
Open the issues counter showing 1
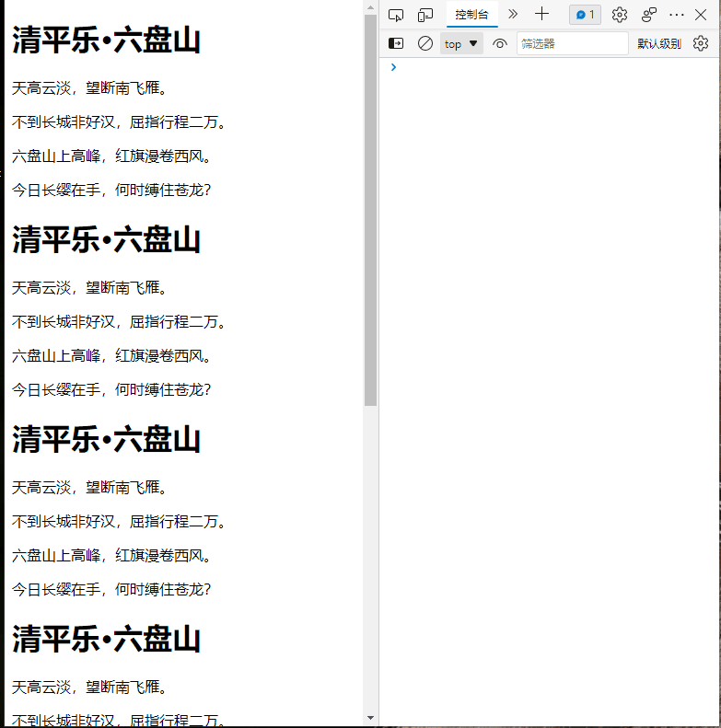pos(585,15)
